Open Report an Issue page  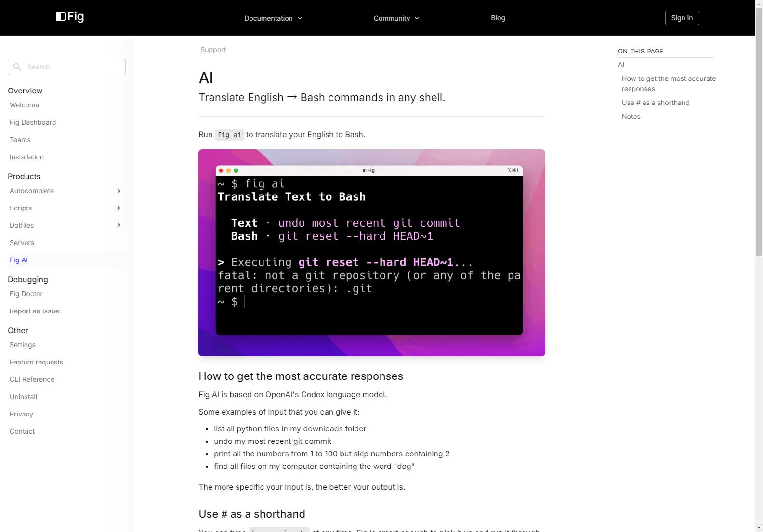[34, 311]
